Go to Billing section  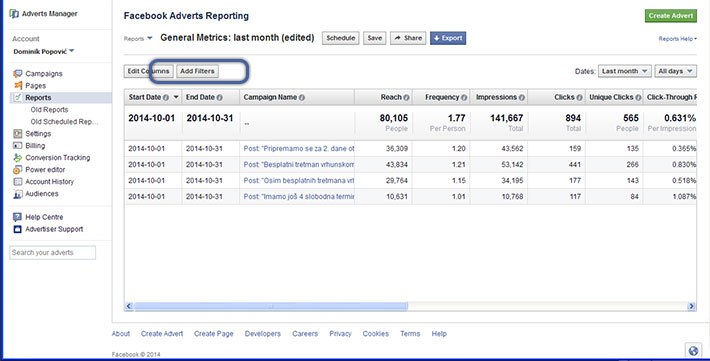tap(35, 145)
